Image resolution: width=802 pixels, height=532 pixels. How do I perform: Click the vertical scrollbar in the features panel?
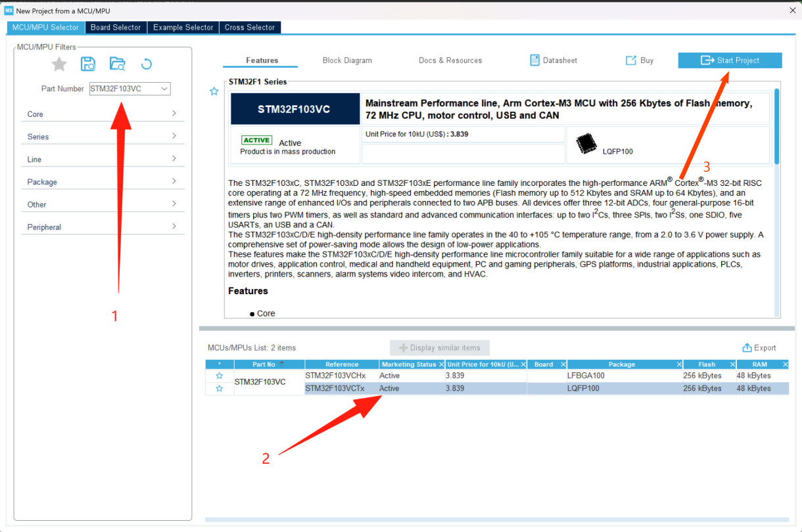click(x=777, y=126)
